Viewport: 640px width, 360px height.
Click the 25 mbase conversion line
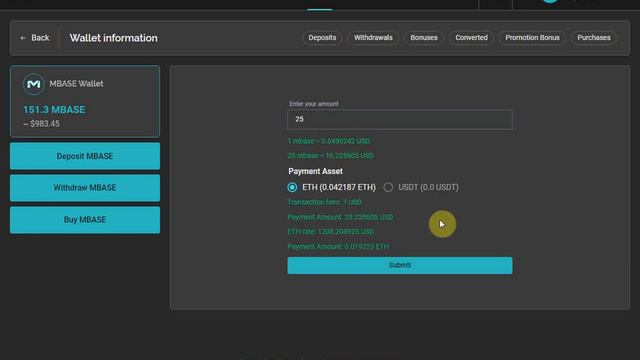(331, 156)
